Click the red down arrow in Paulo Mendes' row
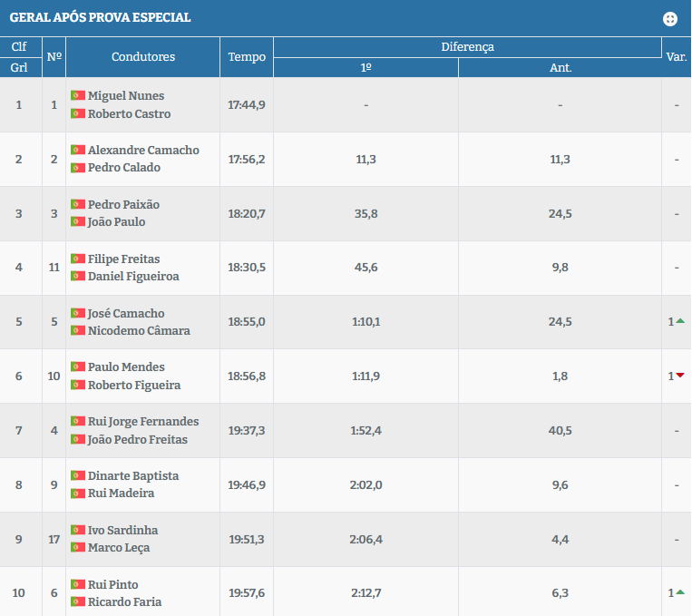 (680, 376)
